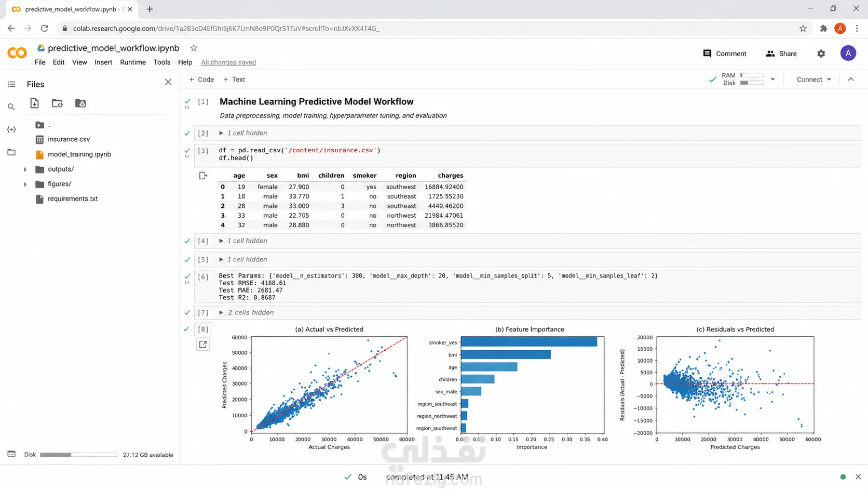
Task: Open the terminal icon beside Disk usage
Action: click(11, 454)
